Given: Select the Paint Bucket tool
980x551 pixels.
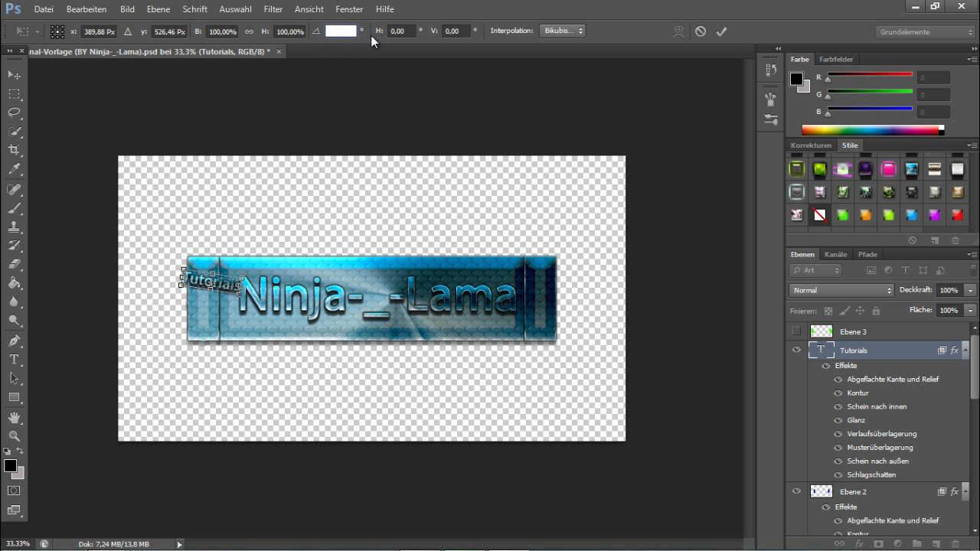Looking at the screenshot, I should 15,284.
